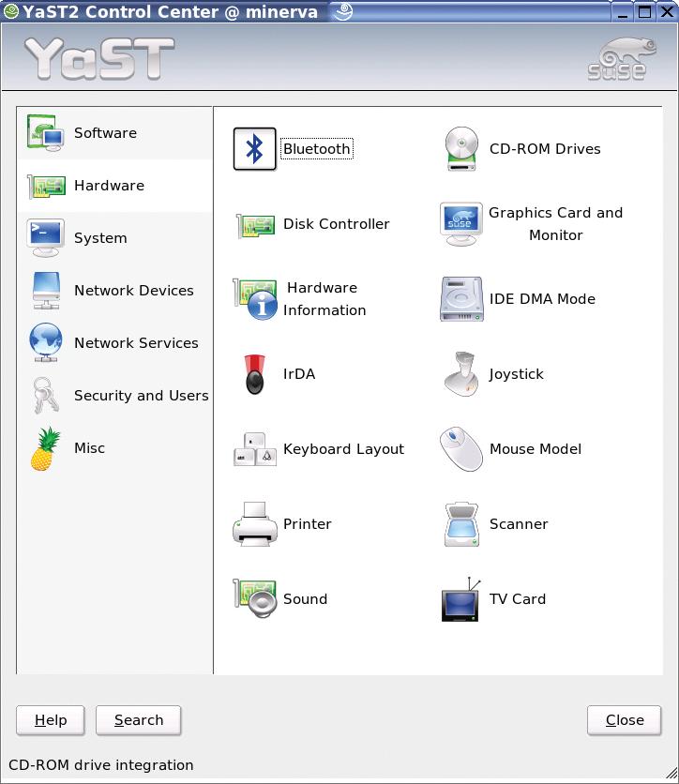Click the Help button
The image size is (679, 784).
tap(51, 720)
